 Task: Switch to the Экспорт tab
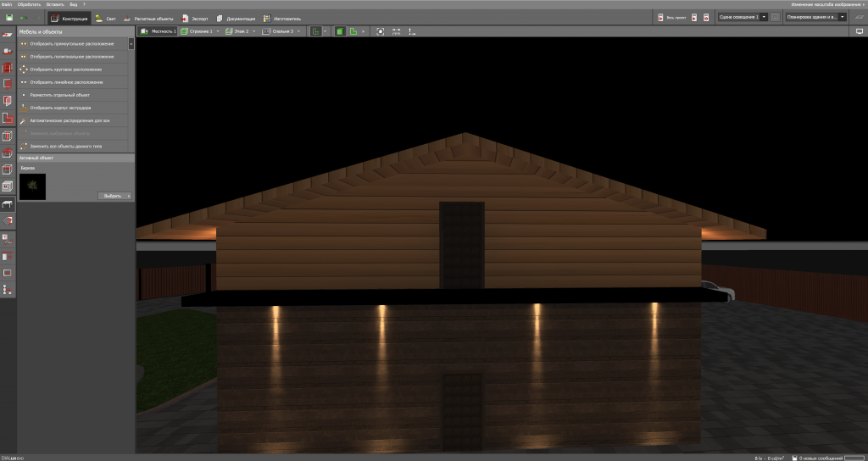[x=194, y=17]
